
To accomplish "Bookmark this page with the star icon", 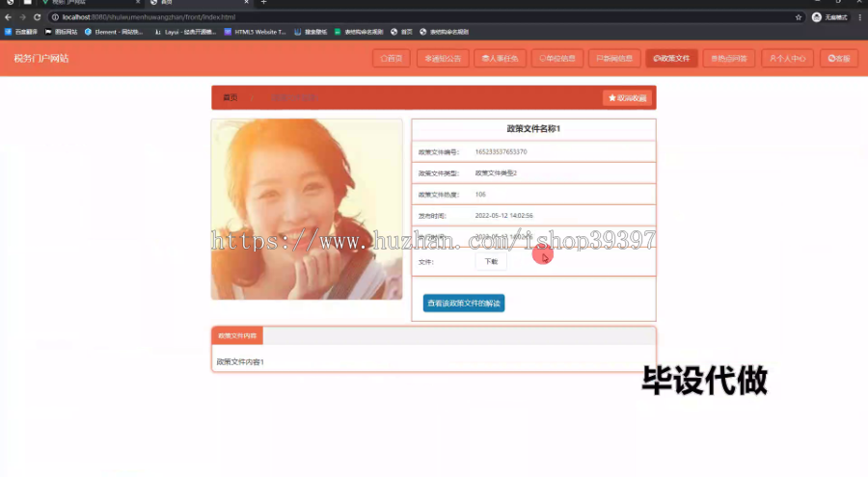I will (x=799, y=17).
